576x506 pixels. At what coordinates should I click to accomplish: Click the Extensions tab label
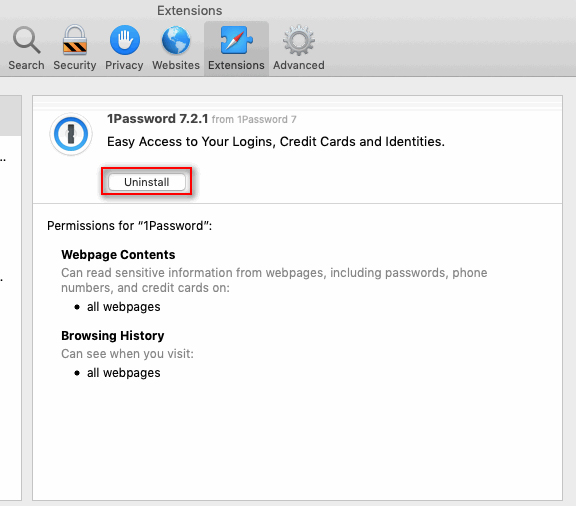[x=236, y=65]
